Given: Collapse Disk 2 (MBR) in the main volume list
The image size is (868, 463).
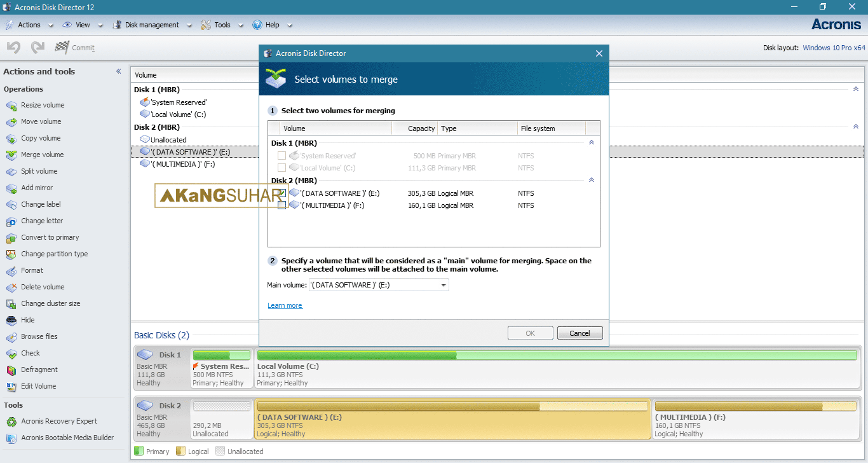Looking at the screenshot, I should 856,127.
